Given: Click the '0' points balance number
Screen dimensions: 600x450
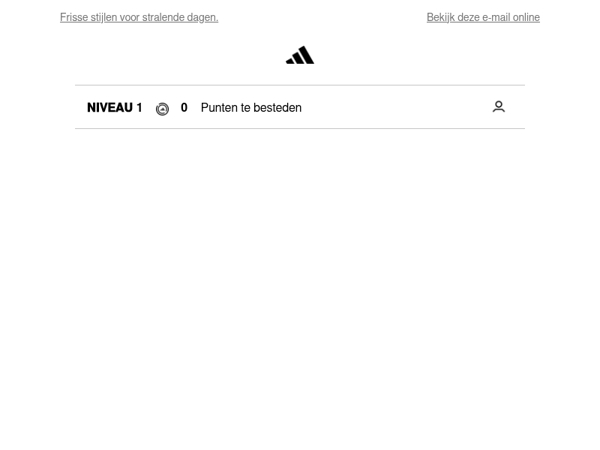Looking at the screenshot, I should [184, 108].
